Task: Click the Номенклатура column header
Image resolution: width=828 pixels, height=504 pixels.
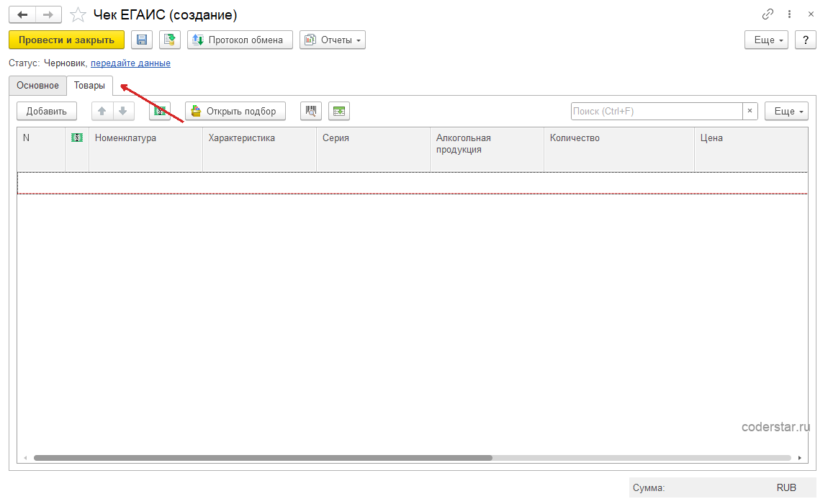Action: click(x=145, y=150)
